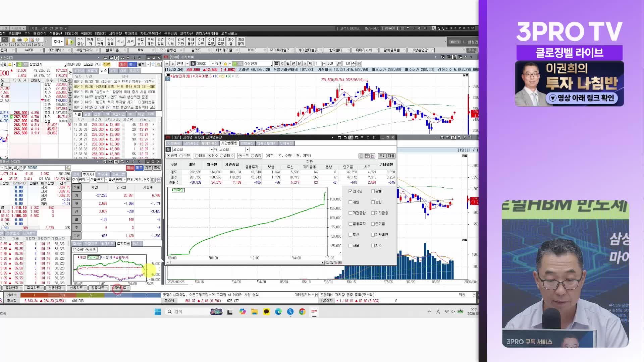The width and height of the screenshot is (644, 362).
Task: Click the 다음 button
Action: tap(391, 156)
